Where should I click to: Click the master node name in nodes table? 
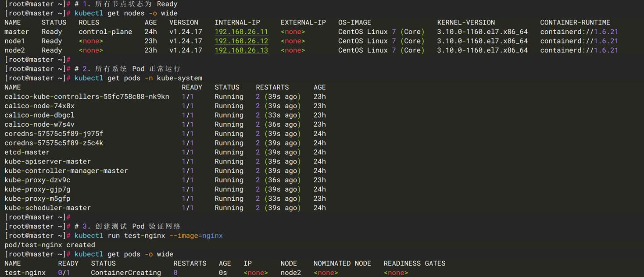[x=17, y=32]
